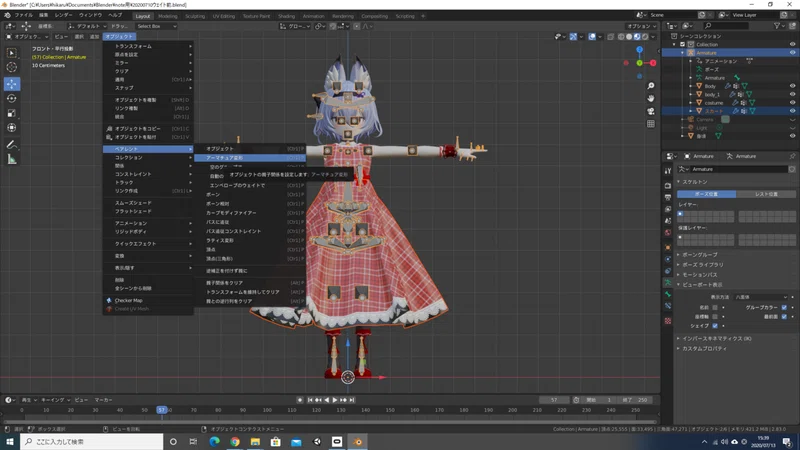This screenshot has width=800, height=450.
Task: Switch to the Modeling workspace tab
Action: [x=167, y=16]
